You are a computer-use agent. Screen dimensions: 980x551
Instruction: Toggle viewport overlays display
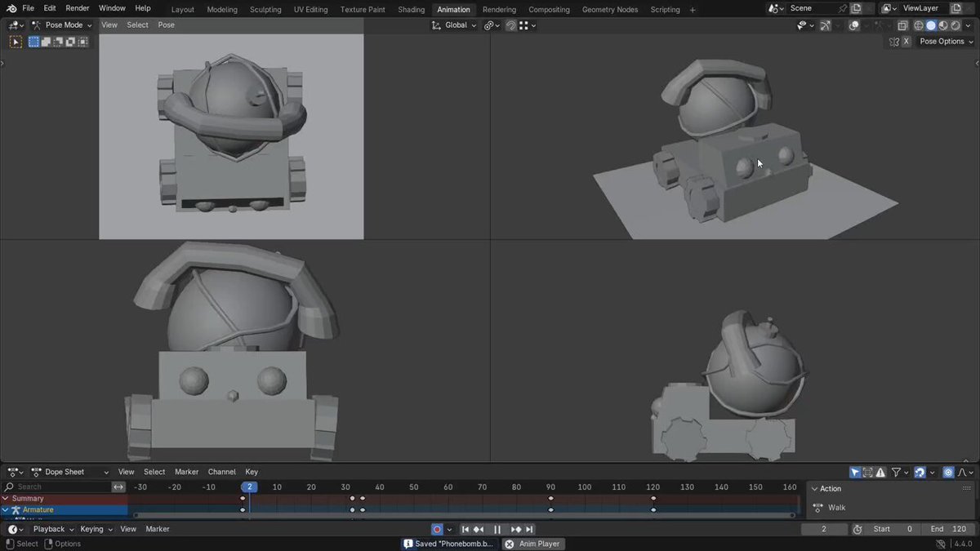tap(853, 25)
